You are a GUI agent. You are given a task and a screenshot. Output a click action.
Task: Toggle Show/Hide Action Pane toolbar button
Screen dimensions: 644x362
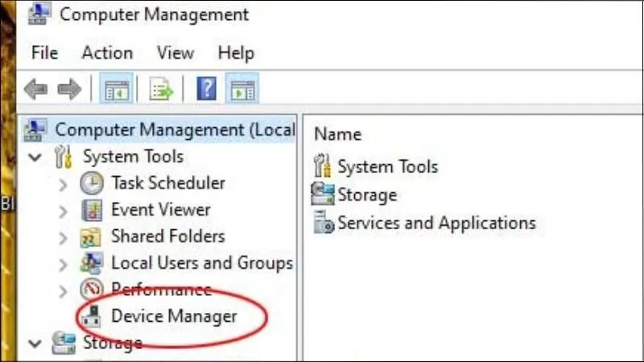click(242, 89)
